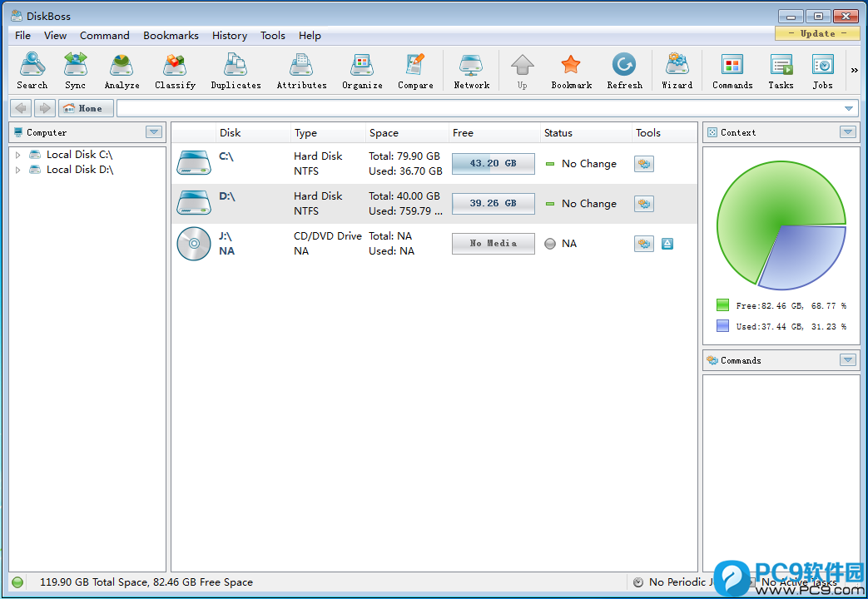Click "Total: 40.00 GB" text
This screenshot has height=599, width=868.
coord(404,196)
